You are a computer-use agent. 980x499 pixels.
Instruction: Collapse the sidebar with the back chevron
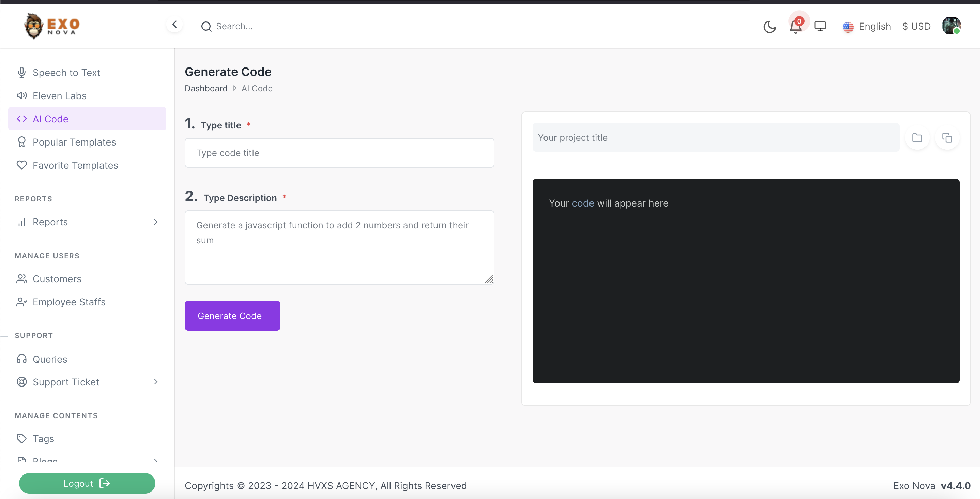tap(174, 25)
